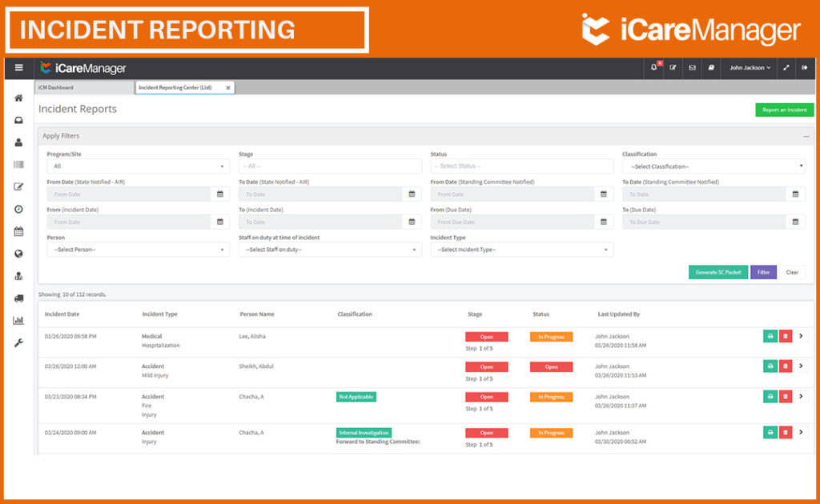Click the From Date State Notified field

tap(129, 194)
